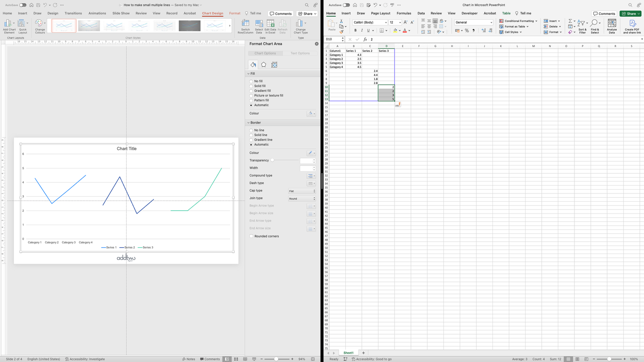Open the Formulas tab in Excel
This screenshot has width=644, height=362.
[404, 13]
